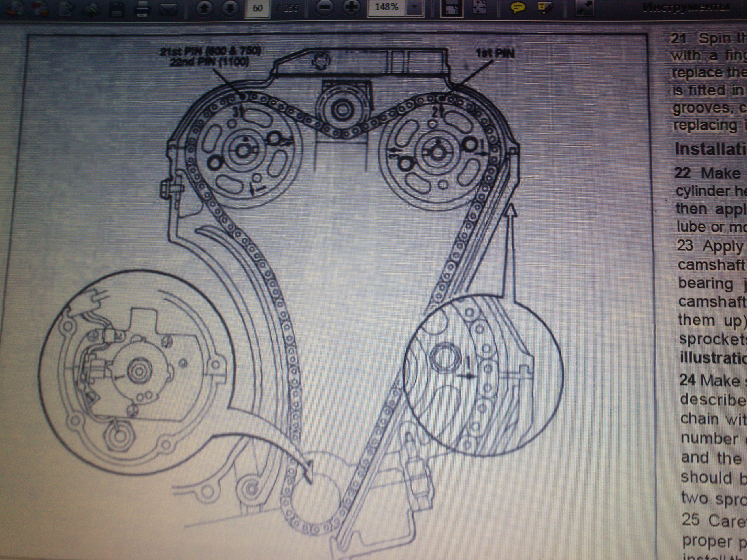Click the paragraph starting '22 Make'
This screenshot has width=747, height=560.
tap(710, 200)
